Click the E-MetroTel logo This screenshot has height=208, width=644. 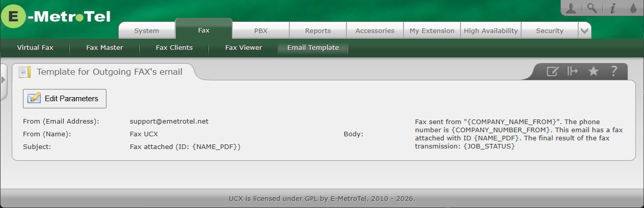(56, 17)
